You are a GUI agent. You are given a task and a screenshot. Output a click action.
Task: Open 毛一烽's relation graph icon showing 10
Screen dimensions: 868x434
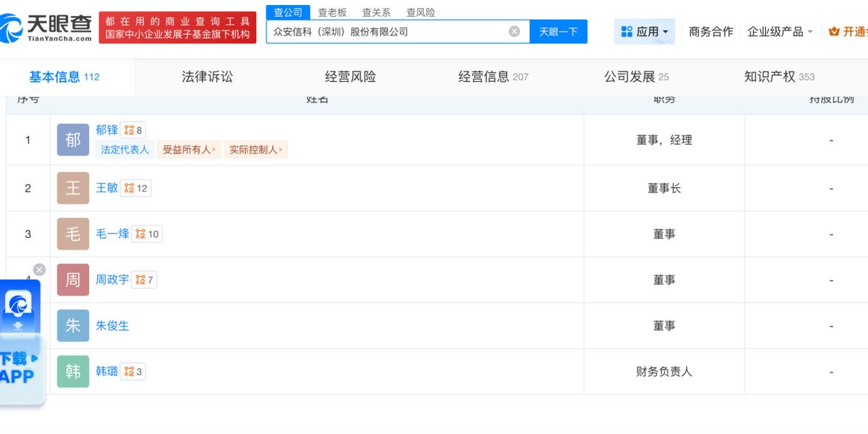tap(147, 234)
